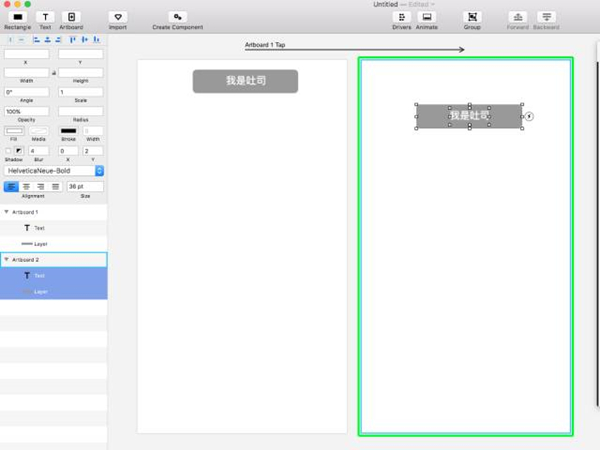Image resolution: width=600 pixels, height=450 pixels.
Task: Select the Rectangle tool
Action: pyautogui.click(x=18, y=21)
